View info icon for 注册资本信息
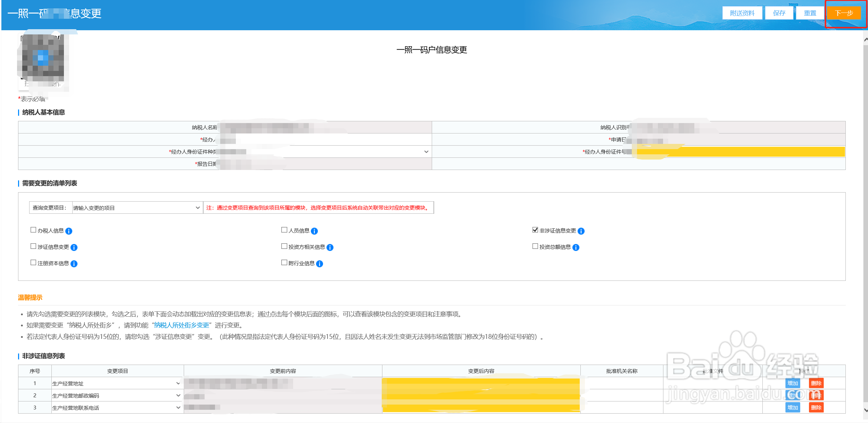 coord(74,264)
